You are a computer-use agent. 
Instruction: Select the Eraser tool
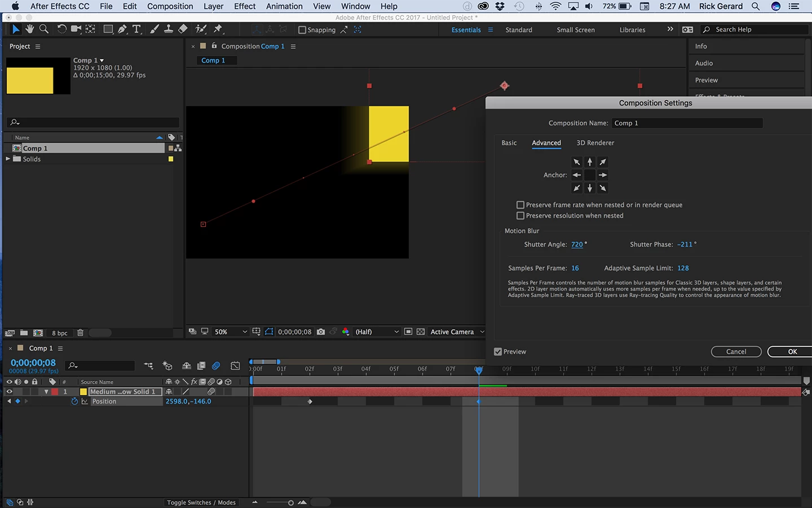pos(183,29)
